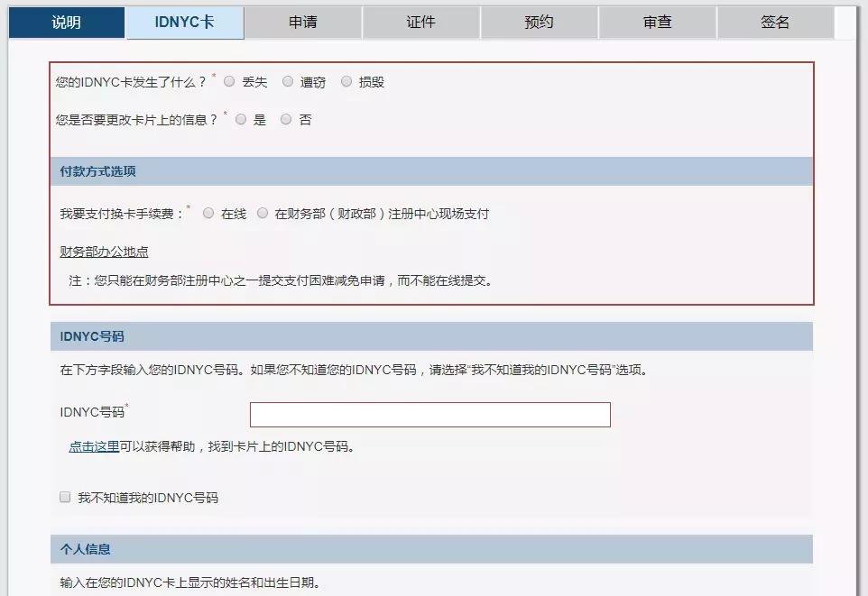The height and width of the screenshot is (596, 868).
Task: Switch to the 预约 tab
Action: tap(539, 23)
